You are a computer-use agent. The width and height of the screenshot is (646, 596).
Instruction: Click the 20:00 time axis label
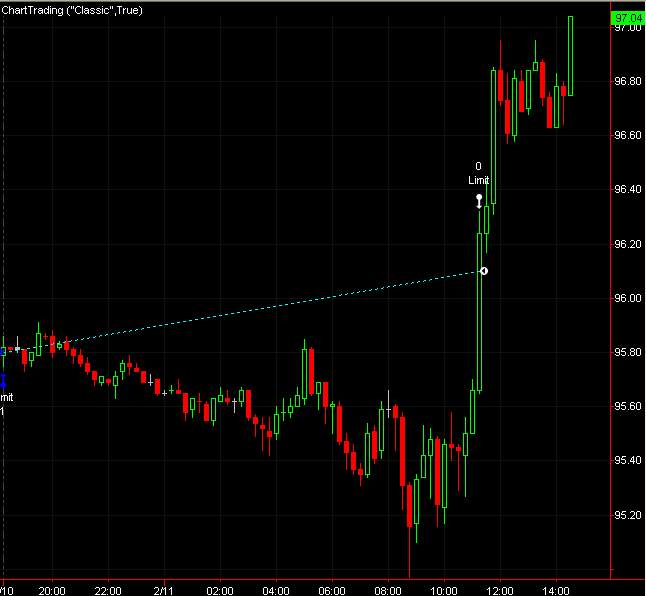(52, 591)
